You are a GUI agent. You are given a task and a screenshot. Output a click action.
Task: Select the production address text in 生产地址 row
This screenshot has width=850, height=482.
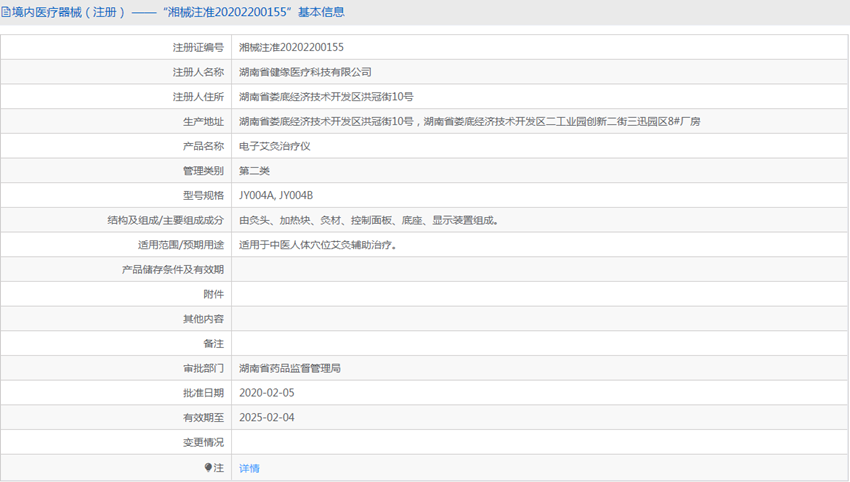(469, 121)
